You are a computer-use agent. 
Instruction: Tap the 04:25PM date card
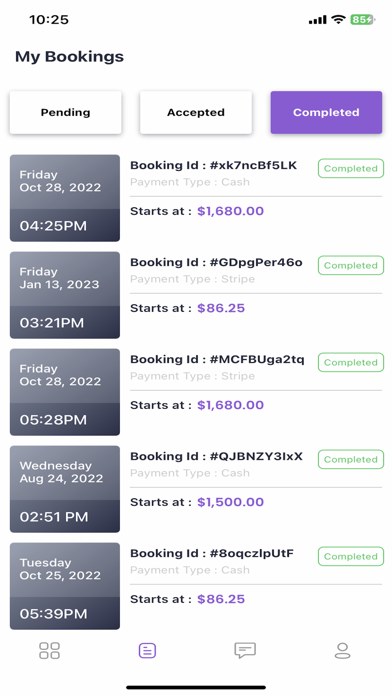(65, 198)
